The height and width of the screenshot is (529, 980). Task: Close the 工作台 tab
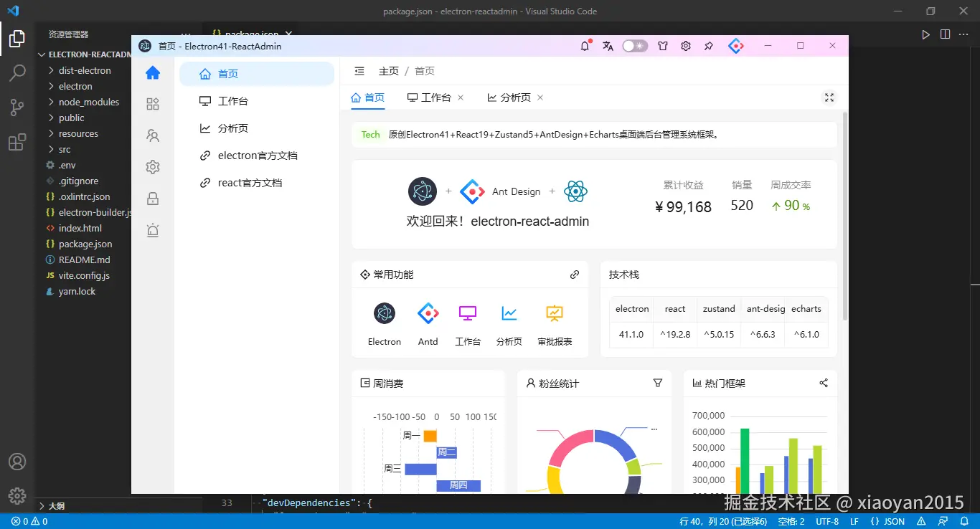[x=461, y=97]
